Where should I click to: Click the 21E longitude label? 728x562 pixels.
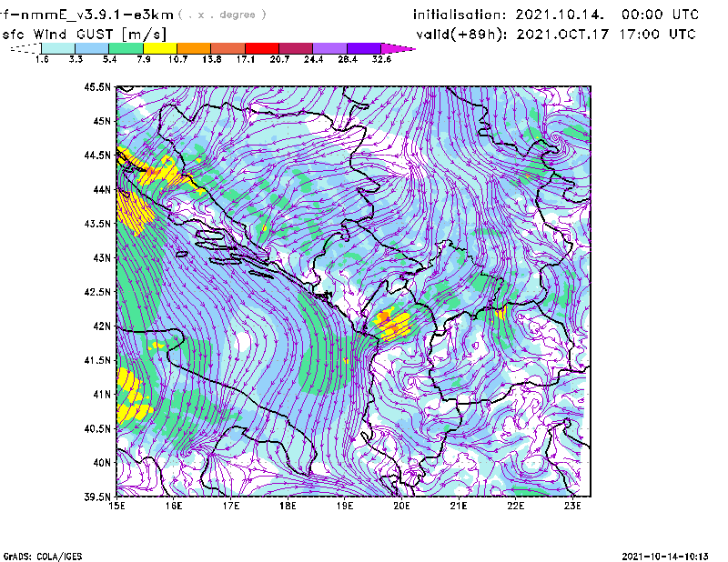pos(459,506)
